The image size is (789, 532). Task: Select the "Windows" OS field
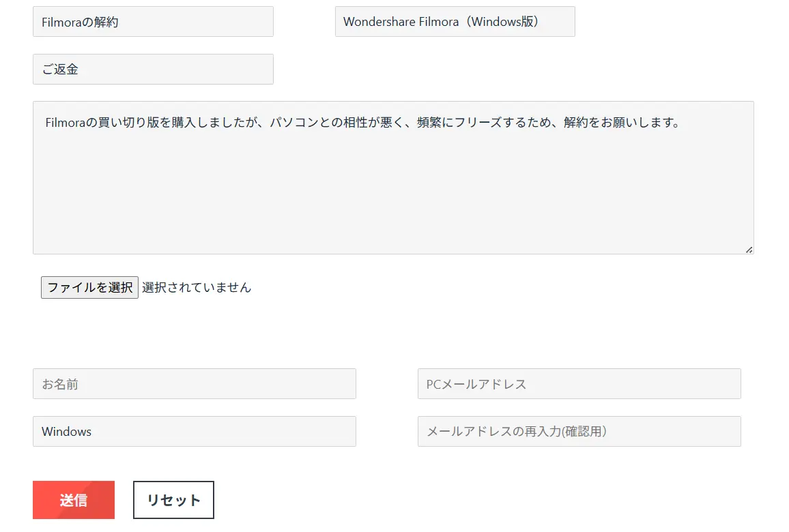(x=194, y=431)
